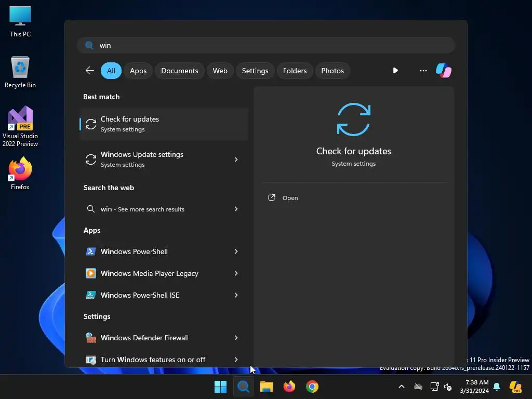Expand Windows PowerShell options chevron
Image resolution: width=532 pixels, height=399 pixels.
[x=236, y=251]
